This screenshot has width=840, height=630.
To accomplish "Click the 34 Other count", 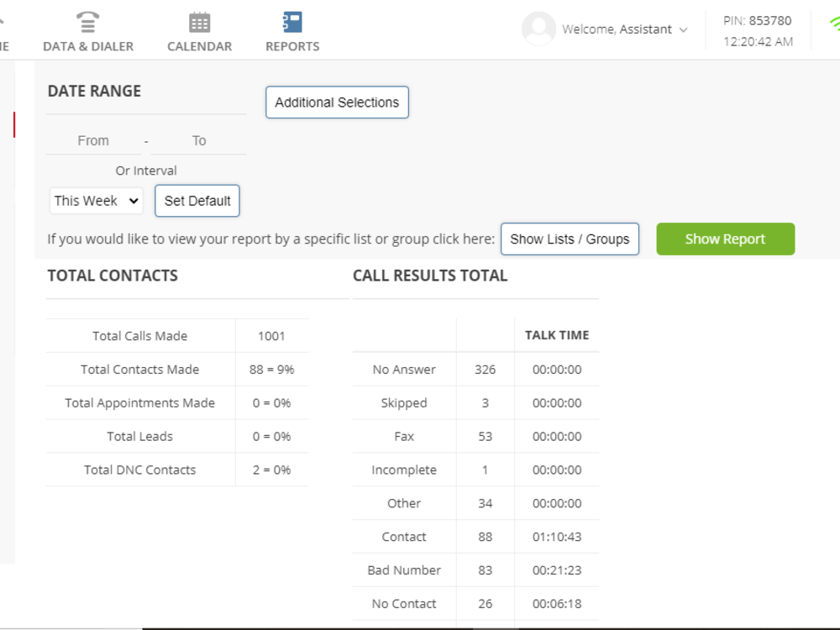I will (x=486, y=503).
